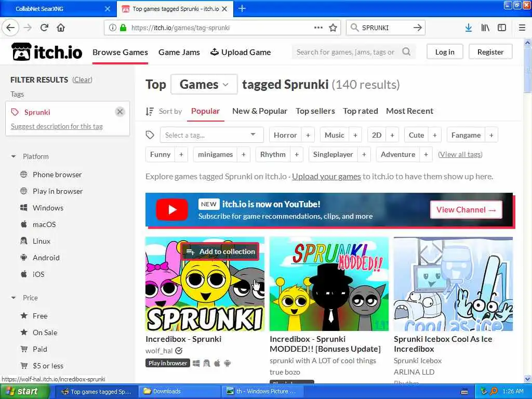Add Singleplayer tag with its plus button
This screenshot has width=532, height=399.
click(x=364, y=154)
